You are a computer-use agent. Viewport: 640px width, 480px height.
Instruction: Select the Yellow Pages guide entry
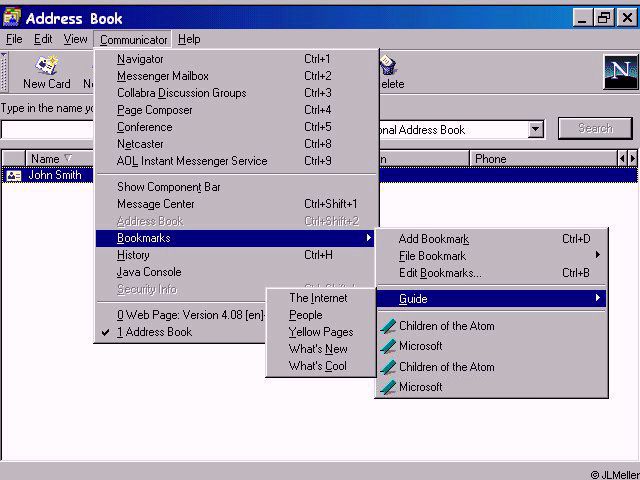pyautogui.click(x=320, y=332)
